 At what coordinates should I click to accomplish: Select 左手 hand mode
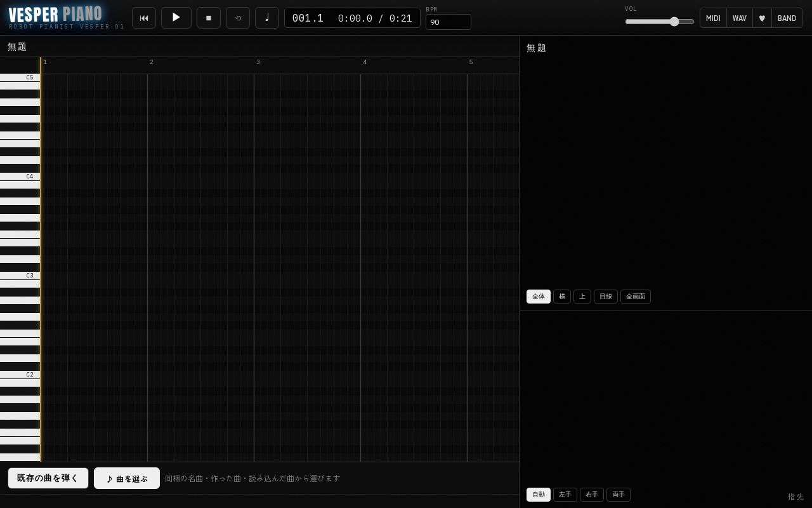pyautogui.click(x=565, y=495)
